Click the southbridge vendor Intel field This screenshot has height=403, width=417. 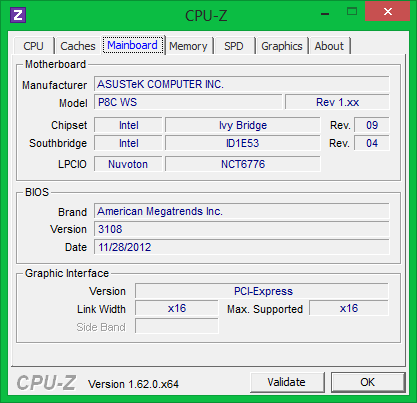point(128,143)
